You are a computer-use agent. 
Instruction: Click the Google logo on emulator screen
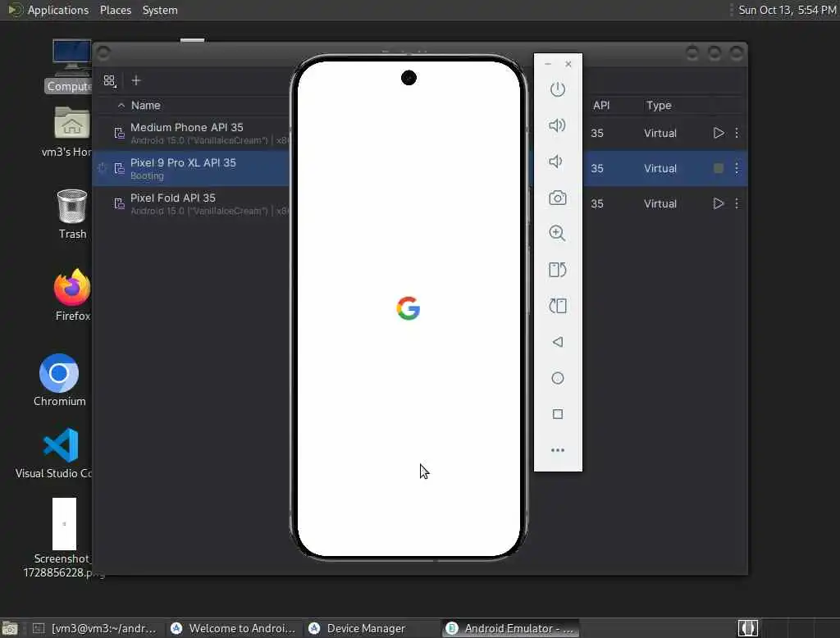[x=409, y=308]
